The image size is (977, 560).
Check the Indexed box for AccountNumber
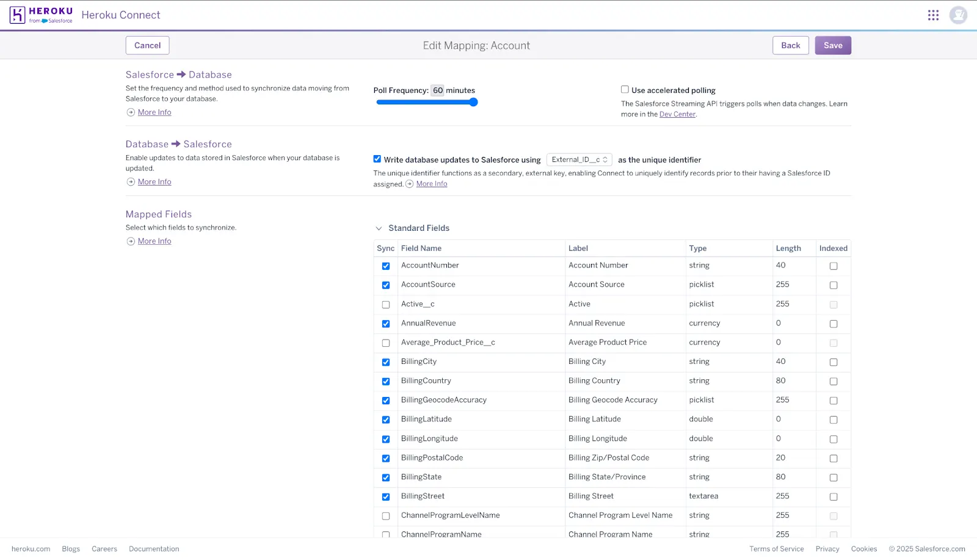point(834,266)
